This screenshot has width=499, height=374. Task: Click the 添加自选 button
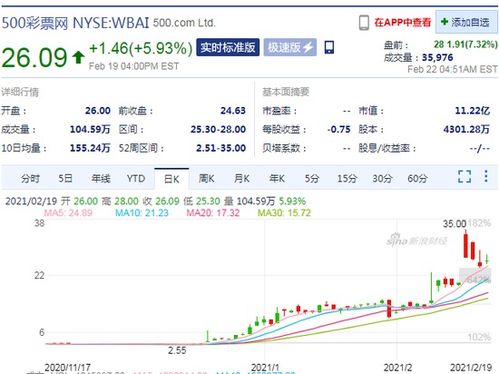coord(465,22)
